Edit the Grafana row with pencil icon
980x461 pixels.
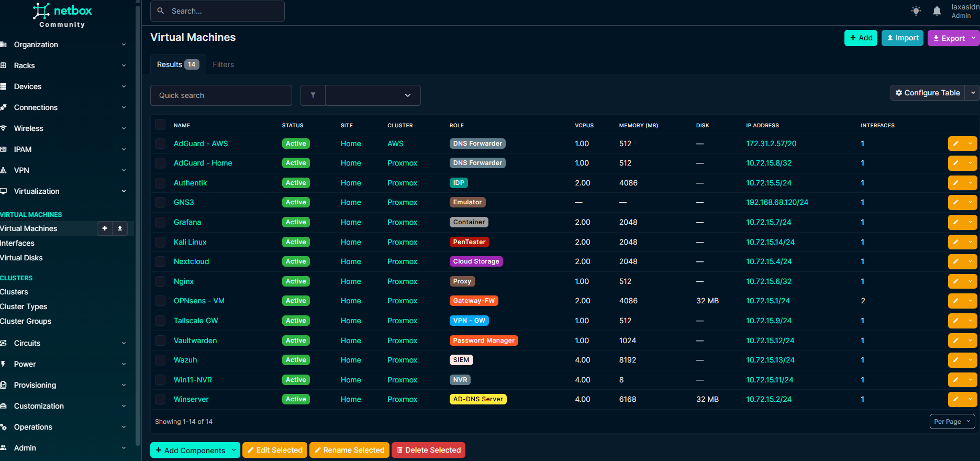[956, 222]
